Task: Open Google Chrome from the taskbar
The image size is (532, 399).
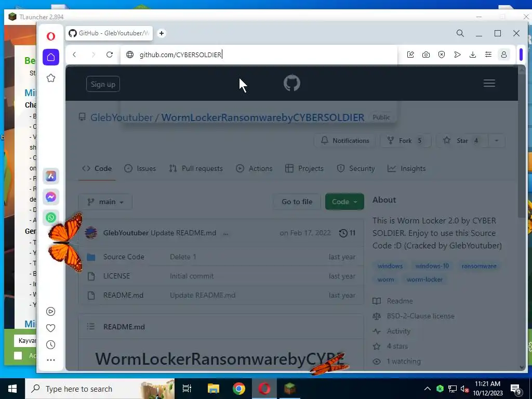Action: [239, 389]
